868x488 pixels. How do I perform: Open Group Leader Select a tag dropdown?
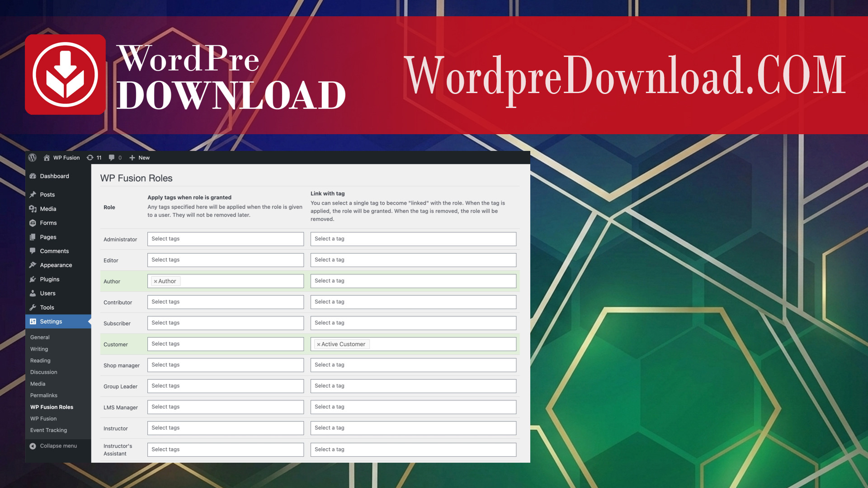click(x=413, y=386)
